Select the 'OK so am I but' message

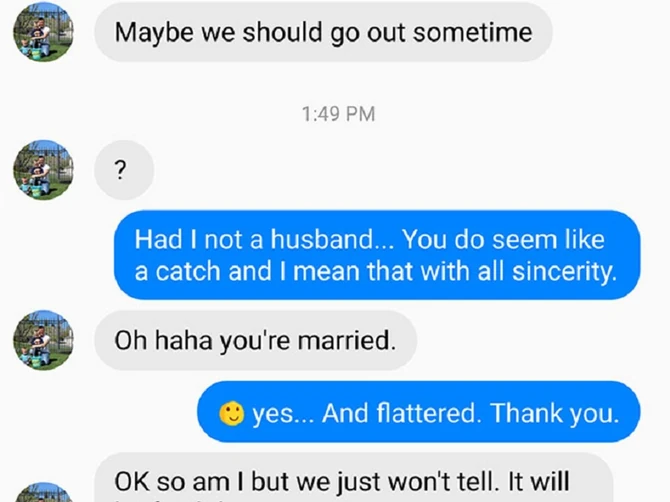(354, 478)
